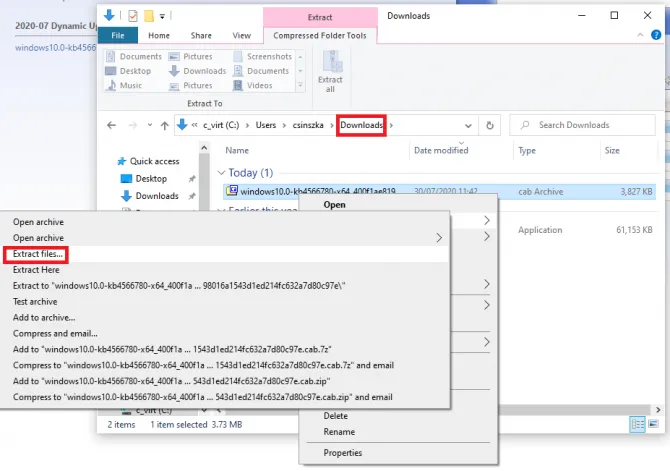This screenshot has height=471, width=670.
Task: Click the Refresh button beside address bar
Action: (489, 125)
